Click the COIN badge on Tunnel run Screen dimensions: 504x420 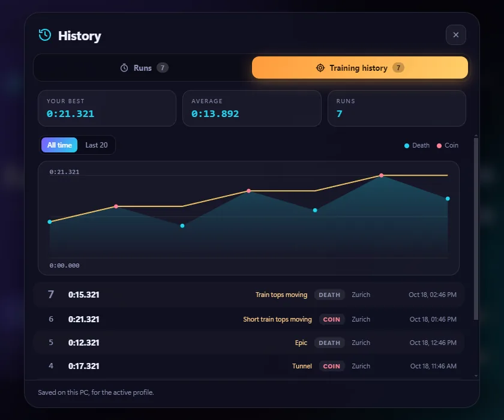331,366
